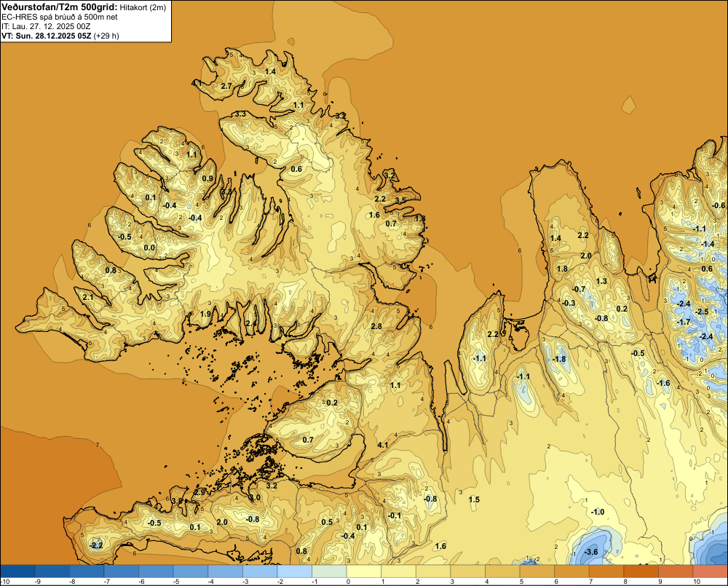
Task: Click the pale yellow 0 to 1 legend swatch
Action: pyautogui.click(x=364, y=571)
